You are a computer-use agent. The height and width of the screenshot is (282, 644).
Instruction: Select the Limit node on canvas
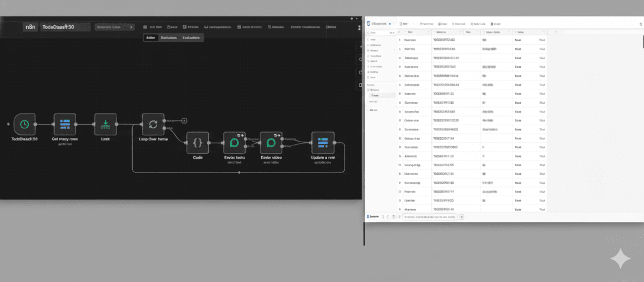coord(105,124)
